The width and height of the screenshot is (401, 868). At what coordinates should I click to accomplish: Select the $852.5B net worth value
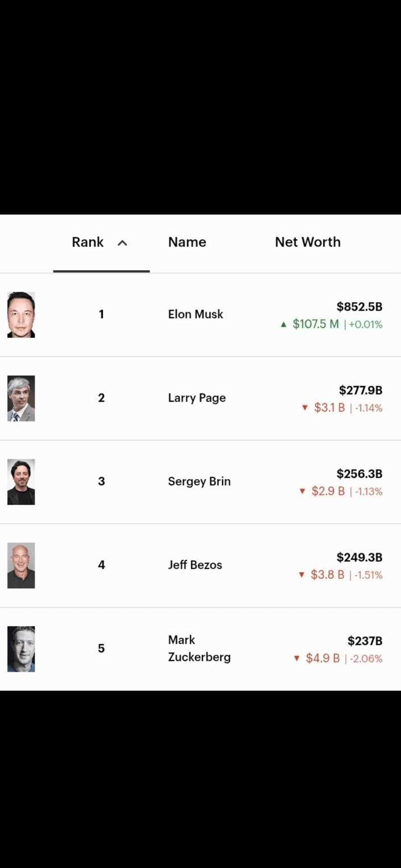pyautogui.click(x=360, y=307)
